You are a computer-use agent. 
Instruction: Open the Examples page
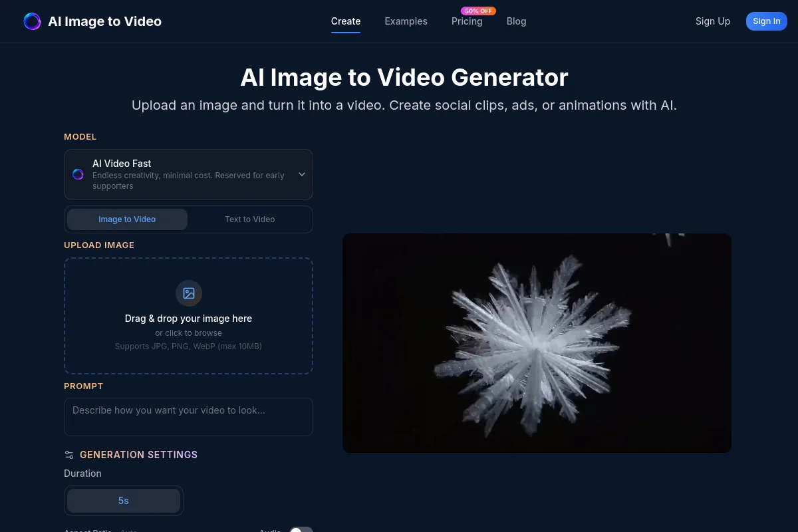tap(406, 21)
